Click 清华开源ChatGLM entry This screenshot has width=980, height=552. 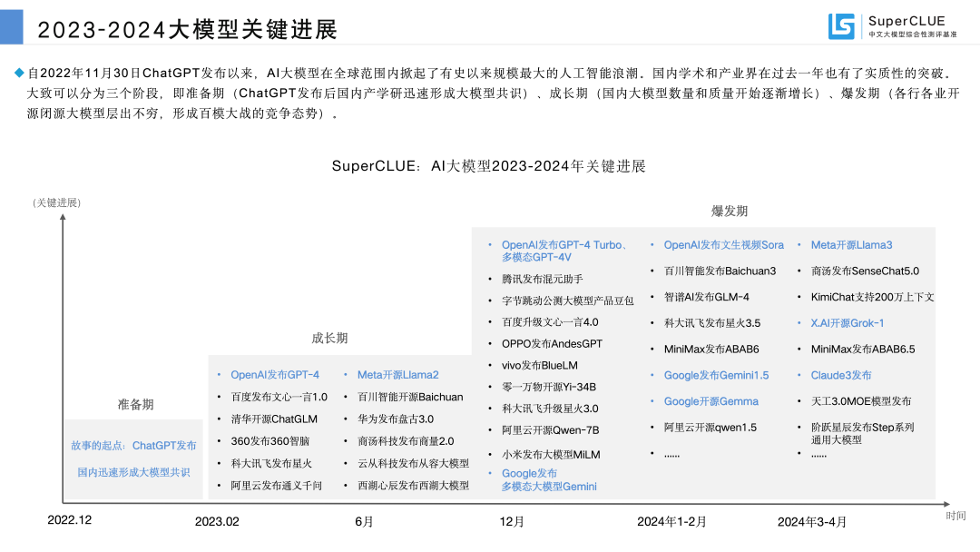pyautogui.click(x=274, y=419)
